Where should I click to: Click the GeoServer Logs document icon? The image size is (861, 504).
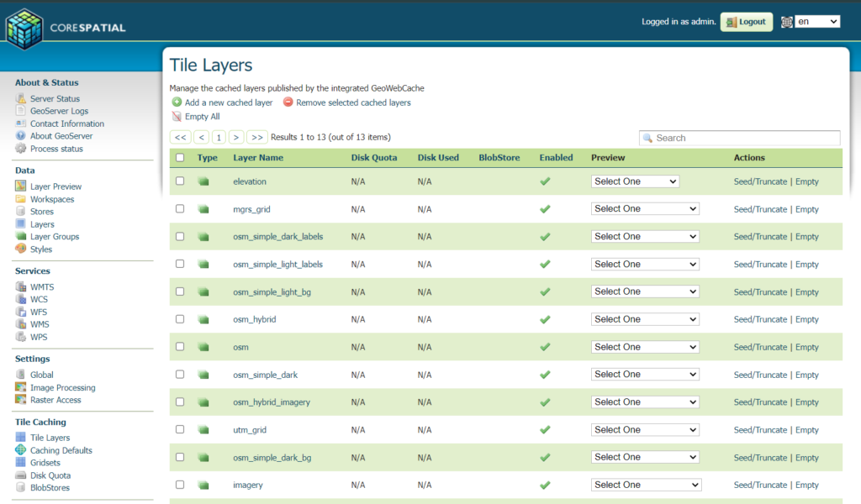(21, 111)
